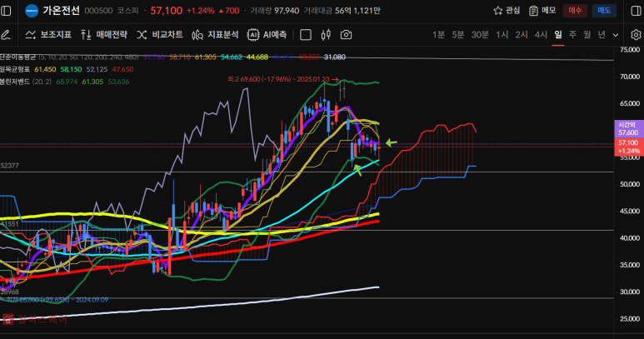Screen dimensions: 644x339
Task: Click current price 57,100 in header
Action: (x=167, y=11)
